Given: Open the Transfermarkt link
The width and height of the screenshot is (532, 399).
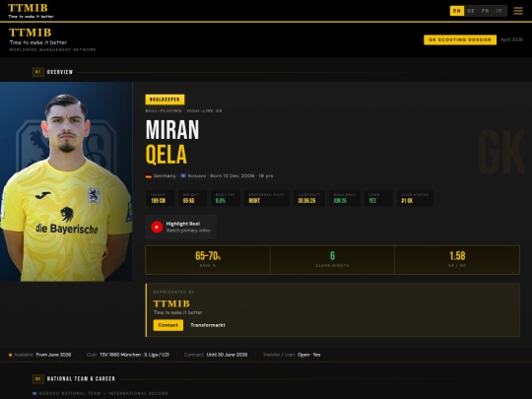Looking at the screenshot, I should [208, 325].
